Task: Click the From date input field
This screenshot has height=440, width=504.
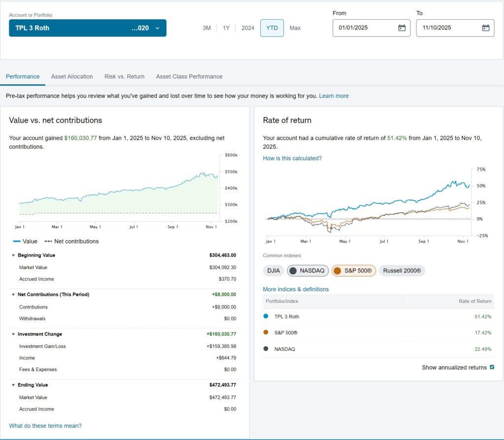Action: click(x=364, y=28)
